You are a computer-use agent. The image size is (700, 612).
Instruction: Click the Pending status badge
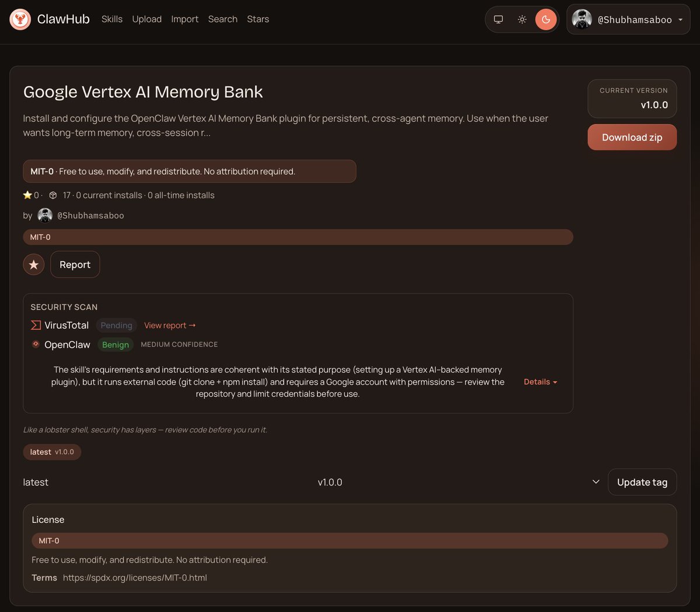(x=117, y=325)
